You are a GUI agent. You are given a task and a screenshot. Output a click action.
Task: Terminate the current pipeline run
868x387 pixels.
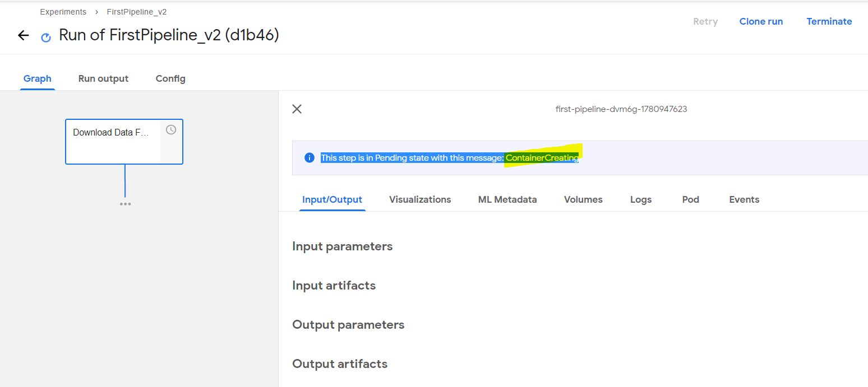(829, 21)
